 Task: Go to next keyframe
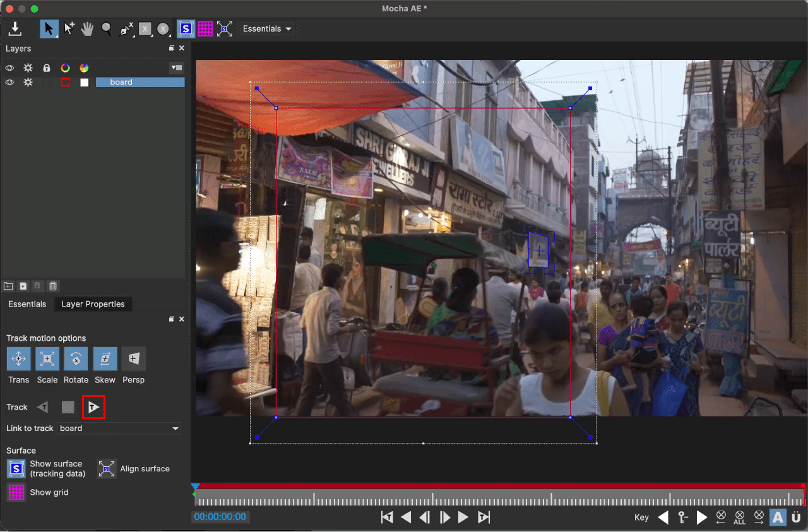702,517
